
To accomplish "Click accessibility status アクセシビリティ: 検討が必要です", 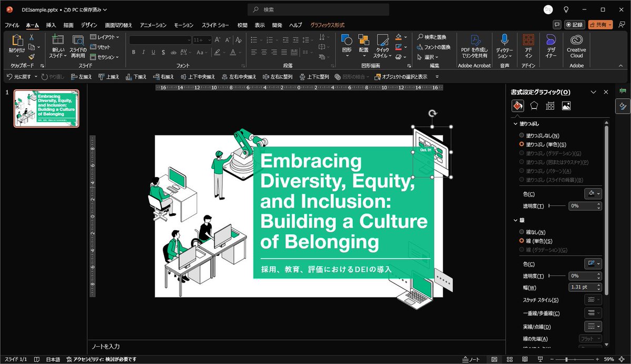I will pyautogui.click(x=101, y=359).
